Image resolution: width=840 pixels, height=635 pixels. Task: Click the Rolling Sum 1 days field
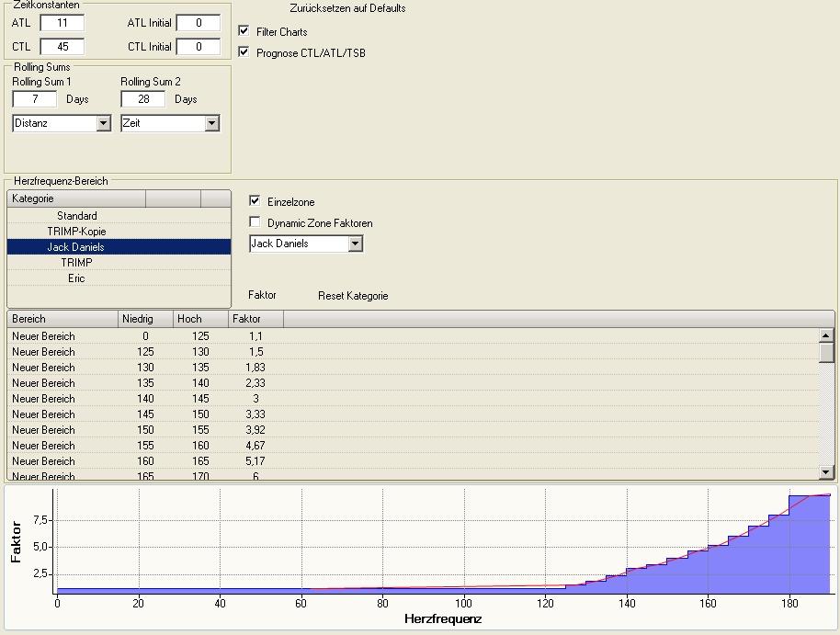click(35, 99)
